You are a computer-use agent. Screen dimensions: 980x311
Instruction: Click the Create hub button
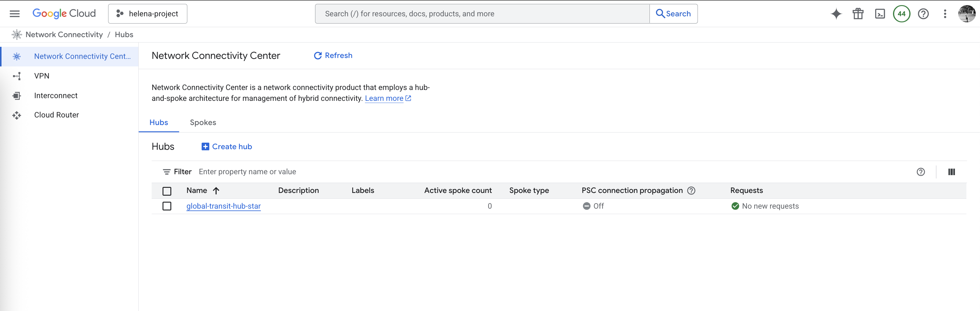[x=227, y=147]
